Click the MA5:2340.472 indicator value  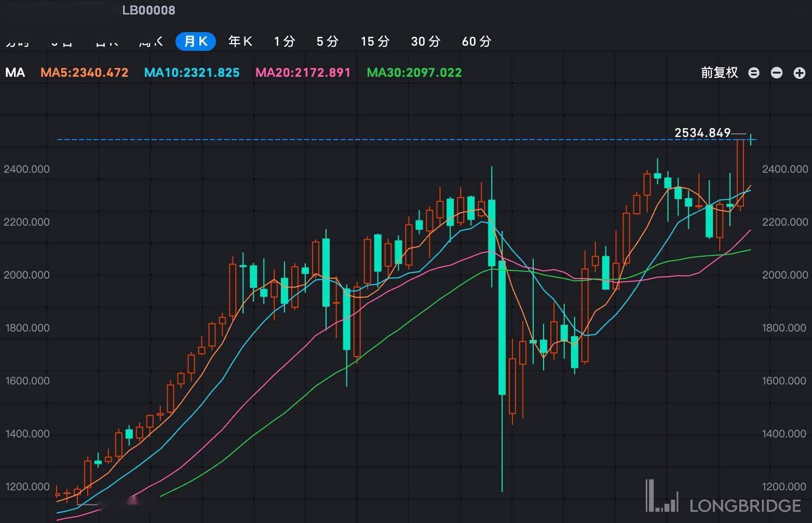[84, 73]
